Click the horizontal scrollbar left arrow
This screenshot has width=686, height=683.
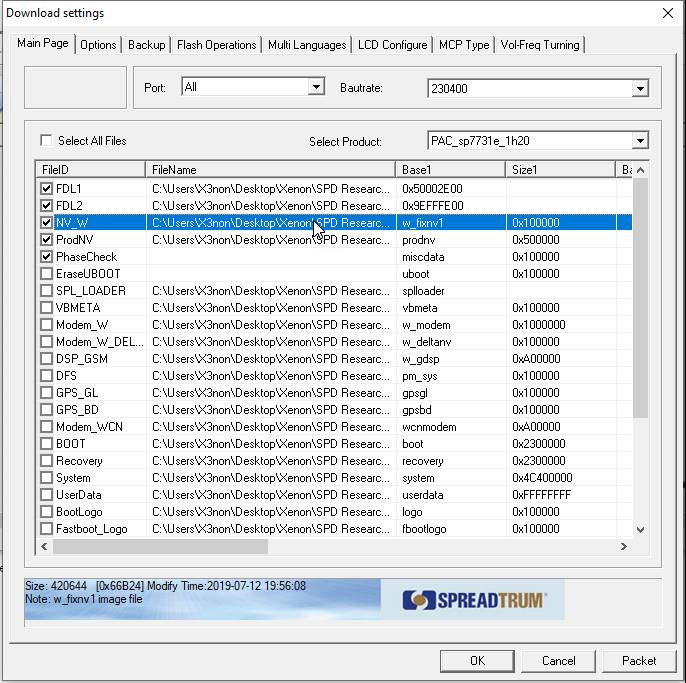tap(44, 547)
